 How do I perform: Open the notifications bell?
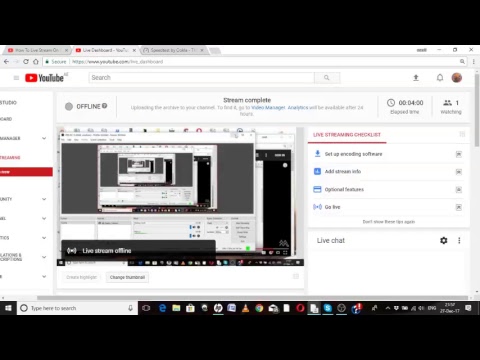[x=440, y=78]
